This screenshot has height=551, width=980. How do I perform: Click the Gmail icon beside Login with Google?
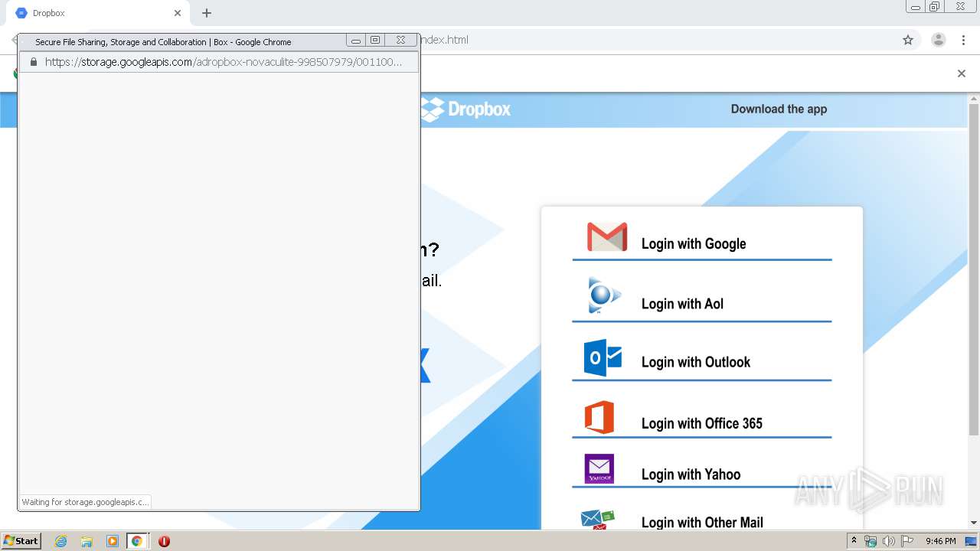click(x=607, y=236)
